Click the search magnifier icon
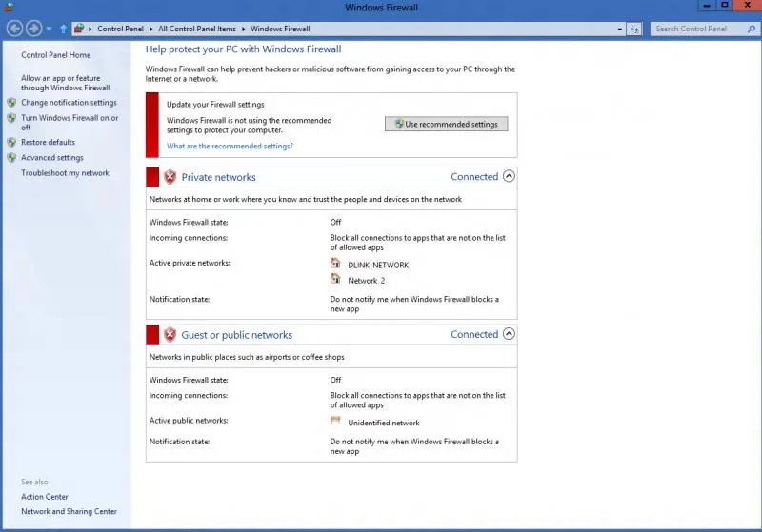 pos(752,29)
